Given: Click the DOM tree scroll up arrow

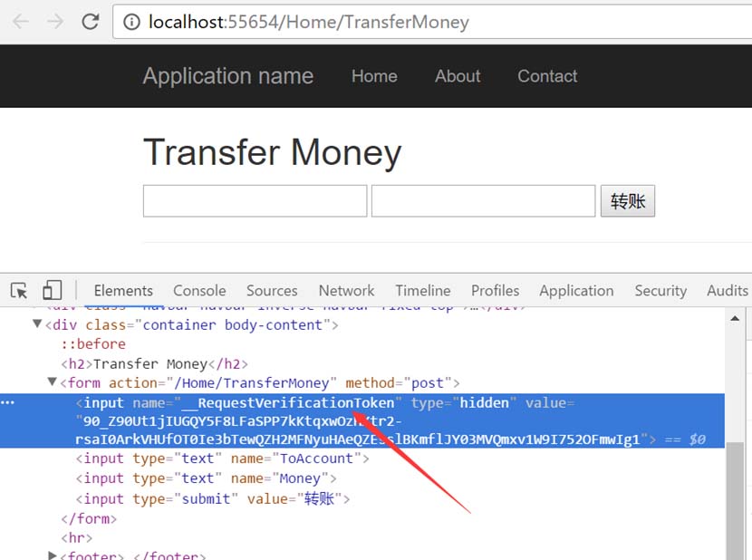Looking at the screenshot, I should point(735,318).
